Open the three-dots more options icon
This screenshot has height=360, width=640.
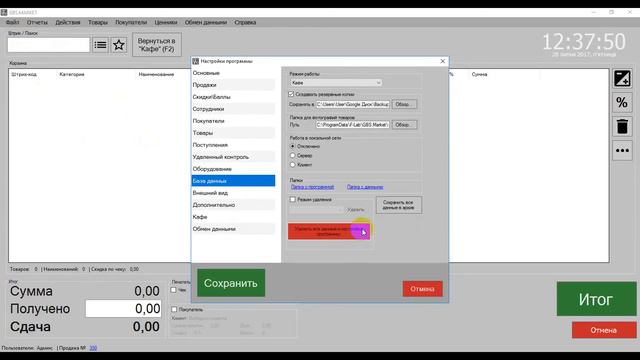click(x=622, y=151)
